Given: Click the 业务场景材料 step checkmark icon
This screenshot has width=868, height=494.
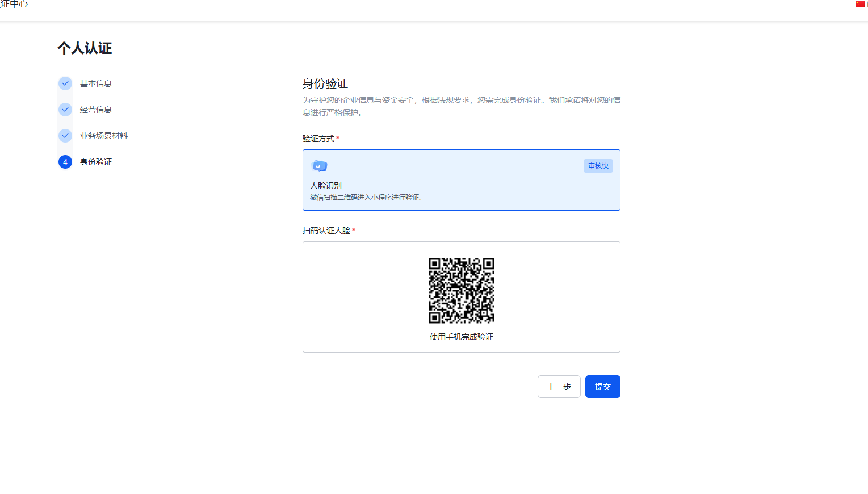Looking at the screenshot, I should [x=65, y=136].
